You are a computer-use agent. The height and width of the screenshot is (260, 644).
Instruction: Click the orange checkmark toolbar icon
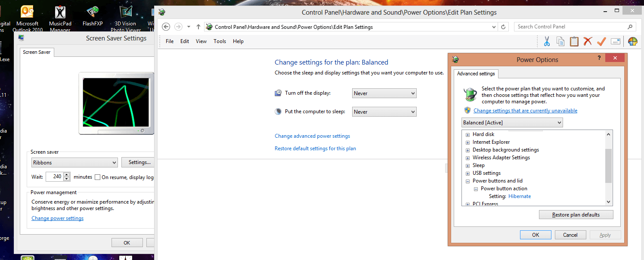point(601,41)
